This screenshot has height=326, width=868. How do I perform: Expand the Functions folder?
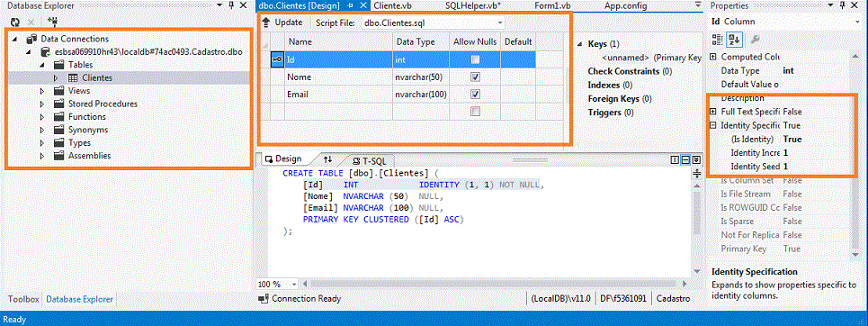[x=42, y=117]
